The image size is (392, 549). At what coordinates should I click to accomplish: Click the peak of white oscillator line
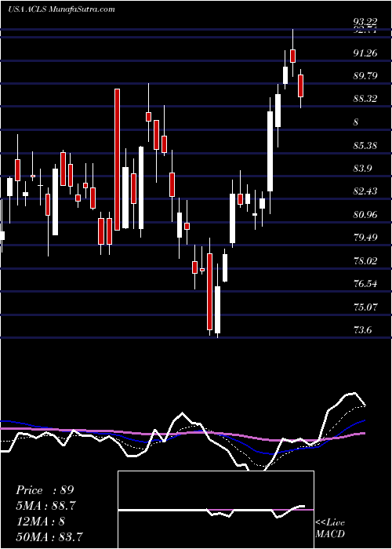[x=354, y=393]
